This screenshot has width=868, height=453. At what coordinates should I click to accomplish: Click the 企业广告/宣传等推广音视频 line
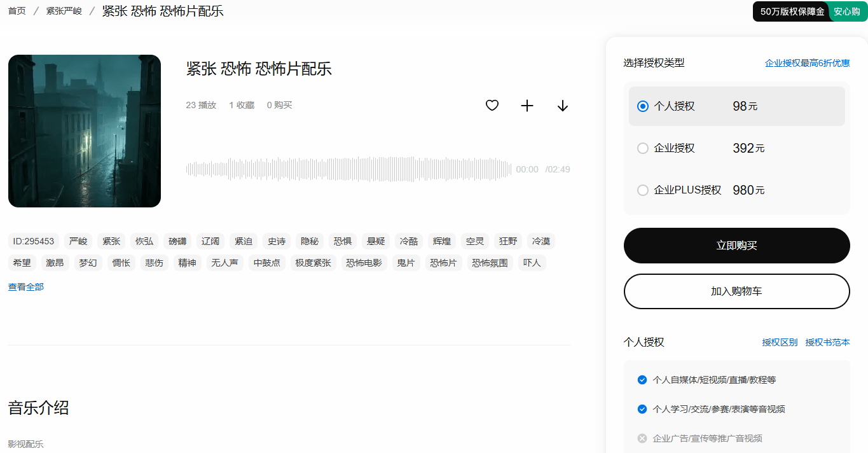(708, 438)
